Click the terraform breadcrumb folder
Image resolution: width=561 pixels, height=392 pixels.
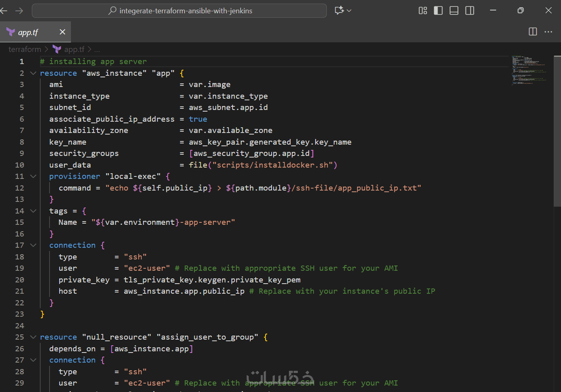[25, 50]
